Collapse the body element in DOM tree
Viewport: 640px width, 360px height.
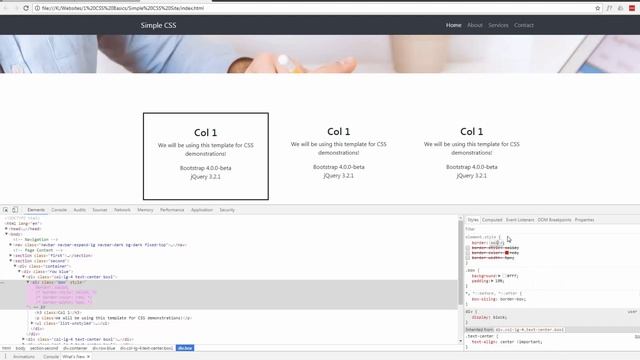(7, 234)
